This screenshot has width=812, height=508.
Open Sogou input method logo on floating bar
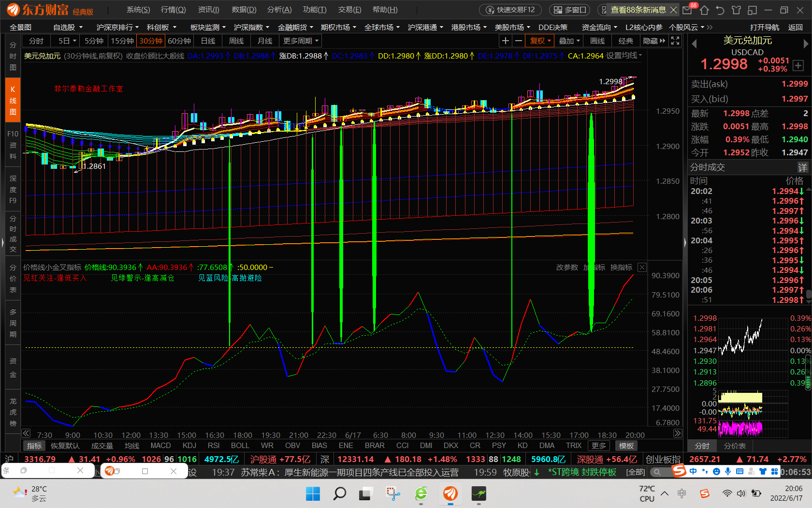tap(679, 471)
